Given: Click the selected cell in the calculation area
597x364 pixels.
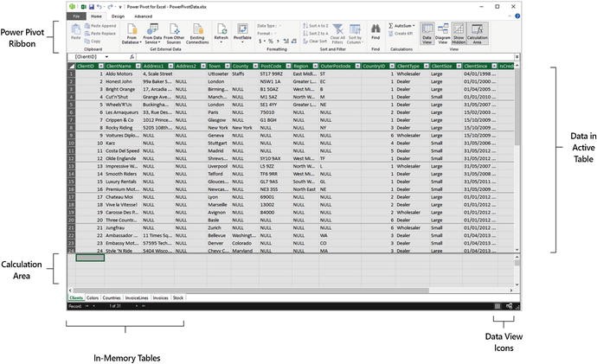Looking at the screenshot, I should [90, 258].
